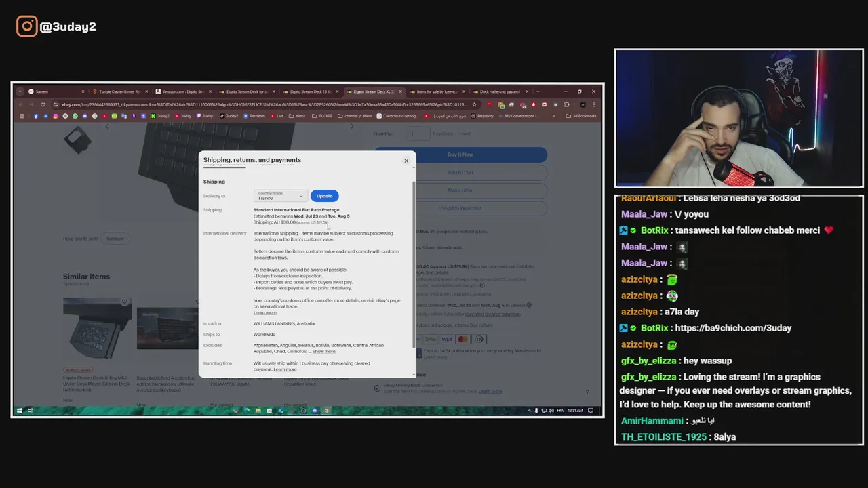Expand the system tray hidden icons chevron
Image resolution: width=868 pixels, height=488 pixels.
coord(529,411)
